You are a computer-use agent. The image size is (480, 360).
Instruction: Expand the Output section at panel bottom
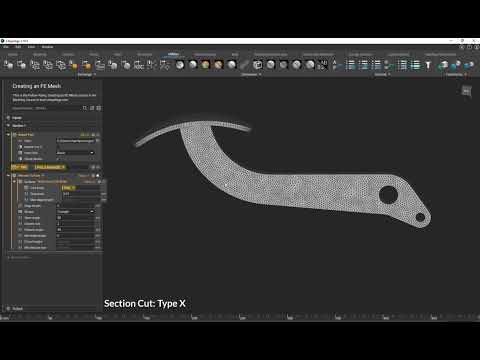[8, 308]
